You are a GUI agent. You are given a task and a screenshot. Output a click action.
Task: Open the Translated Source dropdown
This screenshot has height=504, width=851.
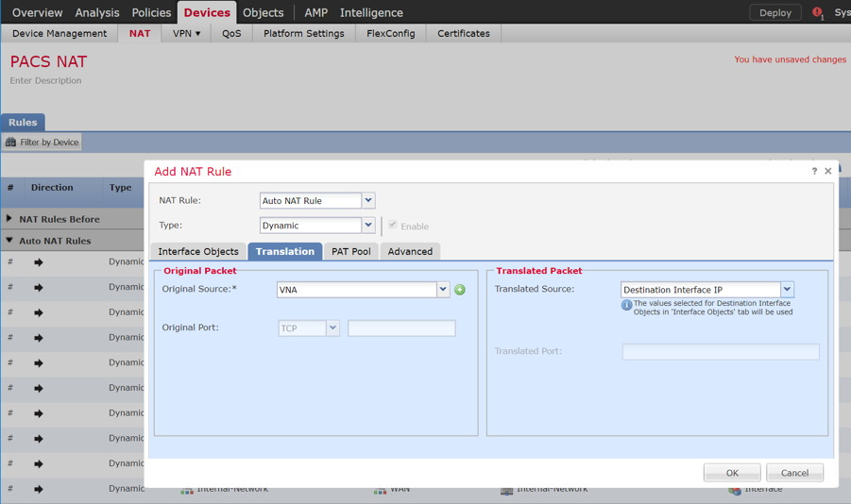click(x=787, y=290)
